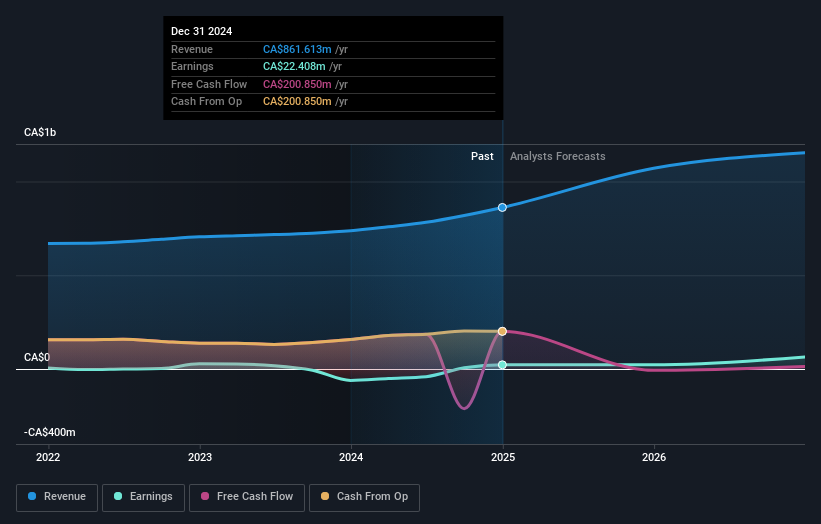The image size is (821, 524).
Task: Select the Cash From Op data point marker
Action: click(x=502, y=331)
